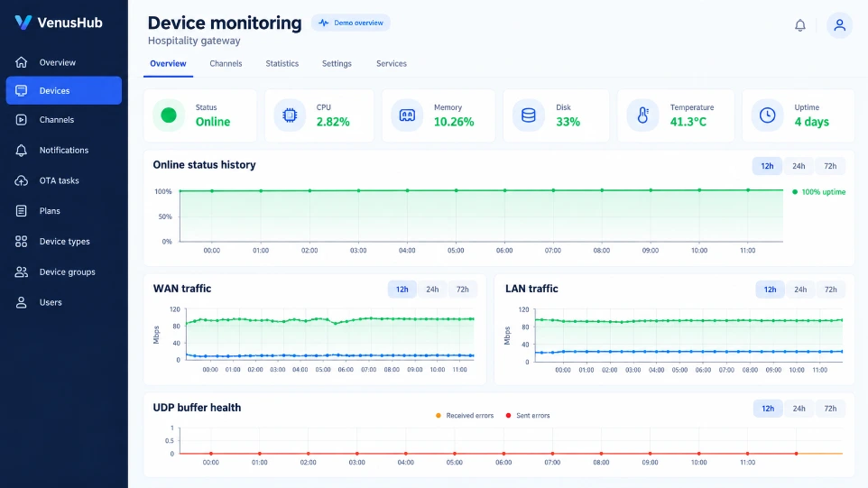The height and width of the screenshot is (488, 868).
Task: Select the Overview tab
Action: tap(169, 64)
